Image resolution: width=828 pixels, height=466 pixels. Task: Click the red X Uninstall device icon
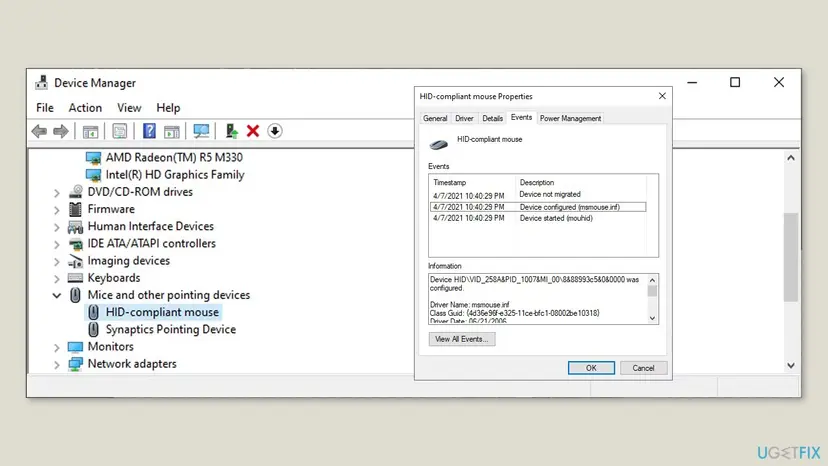pyautogui.click(x=253, y=131)
